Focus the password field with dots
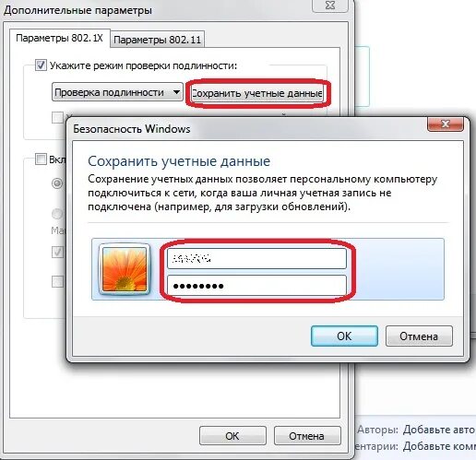The image size is (476, 460). [256, 286]
